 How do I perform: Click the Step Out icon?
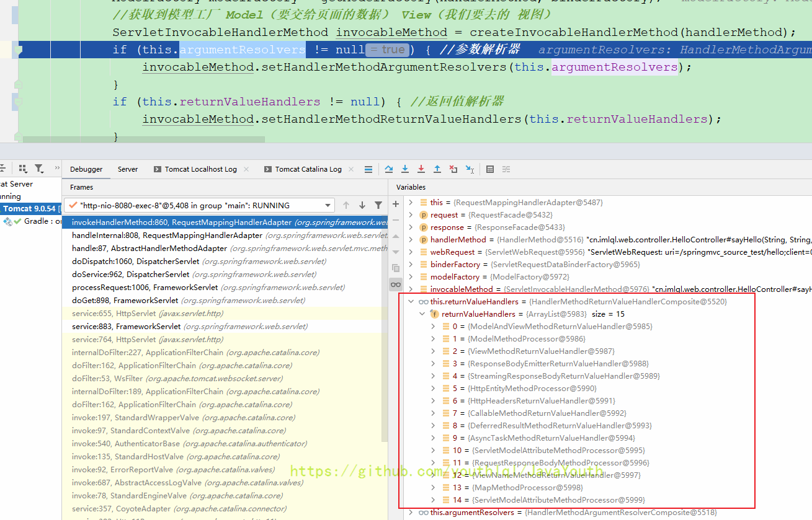point(437,169)
